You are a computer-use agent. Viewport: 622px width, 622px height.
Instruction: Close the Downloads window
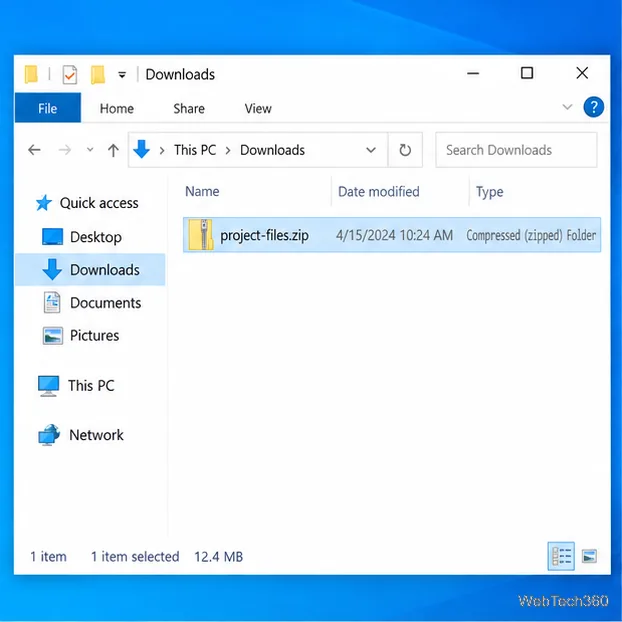[582, 73]
